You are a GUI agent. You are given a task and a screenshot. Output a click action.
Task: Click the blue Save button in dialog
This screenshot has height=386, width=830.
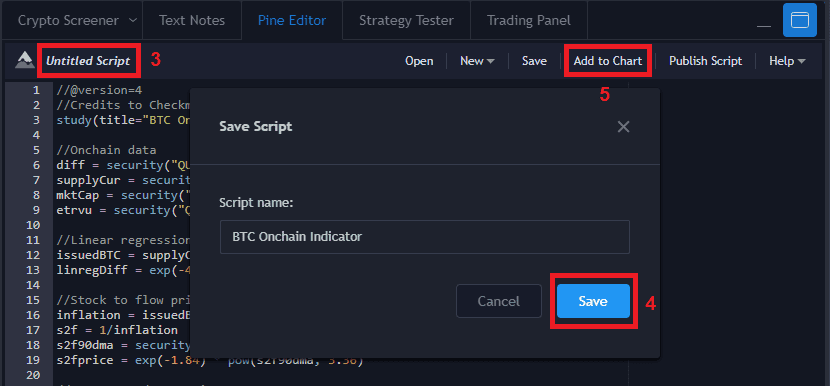[x=593, y=301]
